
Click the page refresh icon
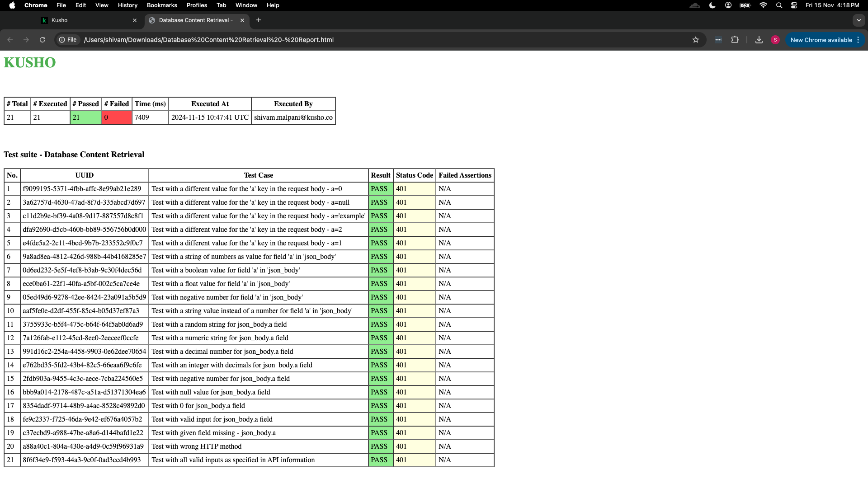pyautogui.click(x=42, y=40)
